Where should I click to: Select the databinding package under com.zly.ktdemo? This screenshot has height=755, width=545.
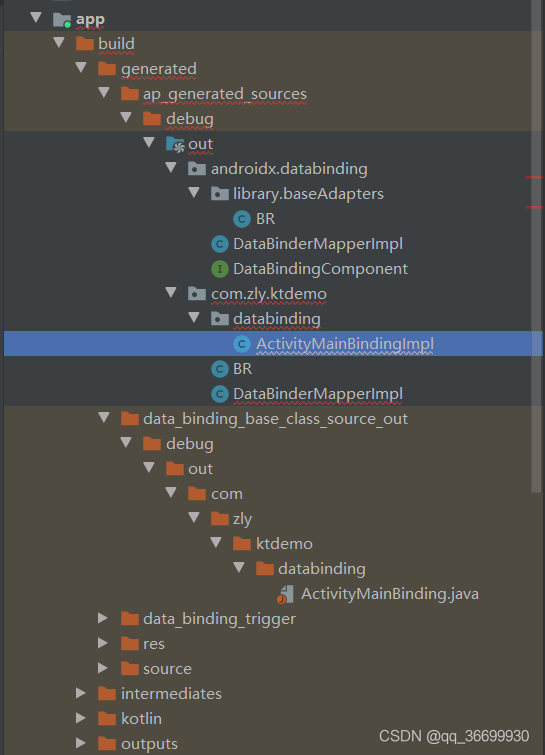(x=277, y=319)
